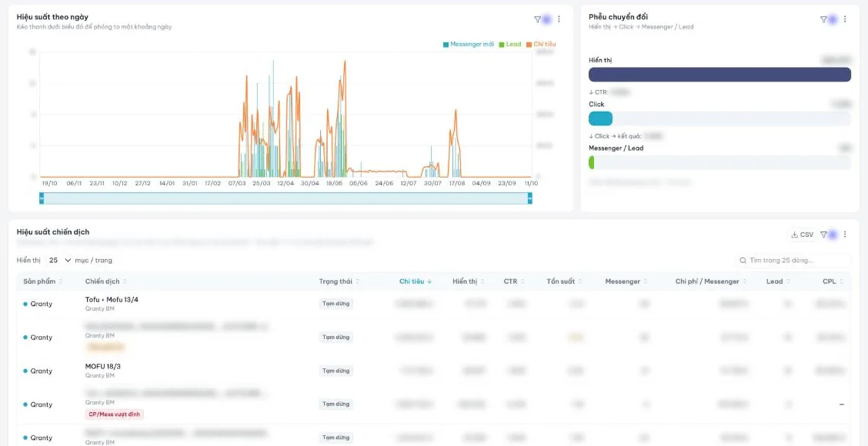This screenshot has width=868, height=446.
Task: Click the dark Hiển thị funnel bar
Action: 719,75
